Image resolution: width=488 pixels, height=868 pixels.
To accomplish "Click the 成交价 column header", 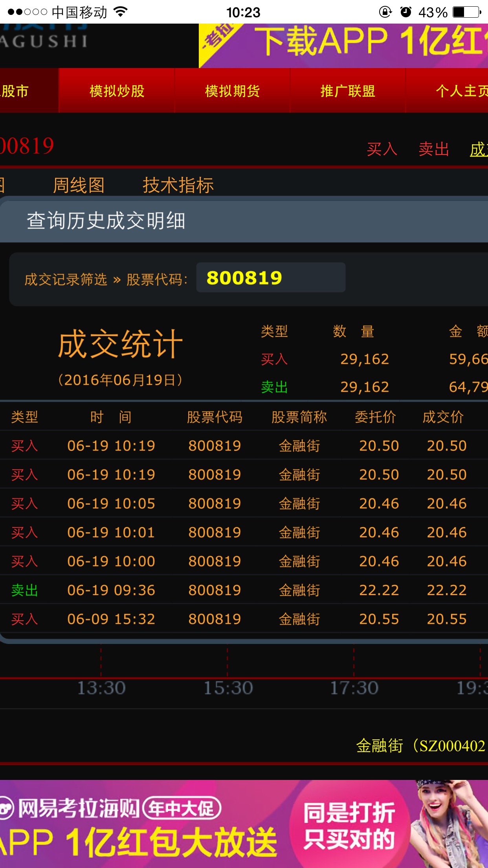I will (443, 417).
